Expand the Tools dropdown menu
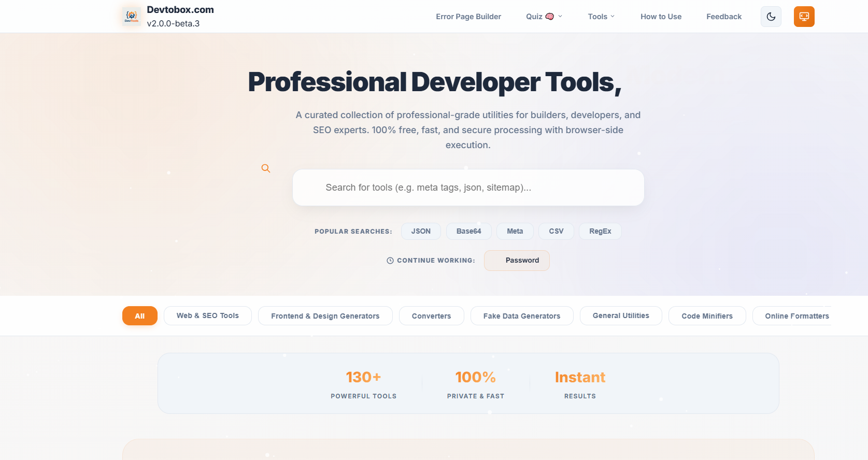Image resolution: width=868 pixels, height=460 pixels. click(x=601, y=17)
